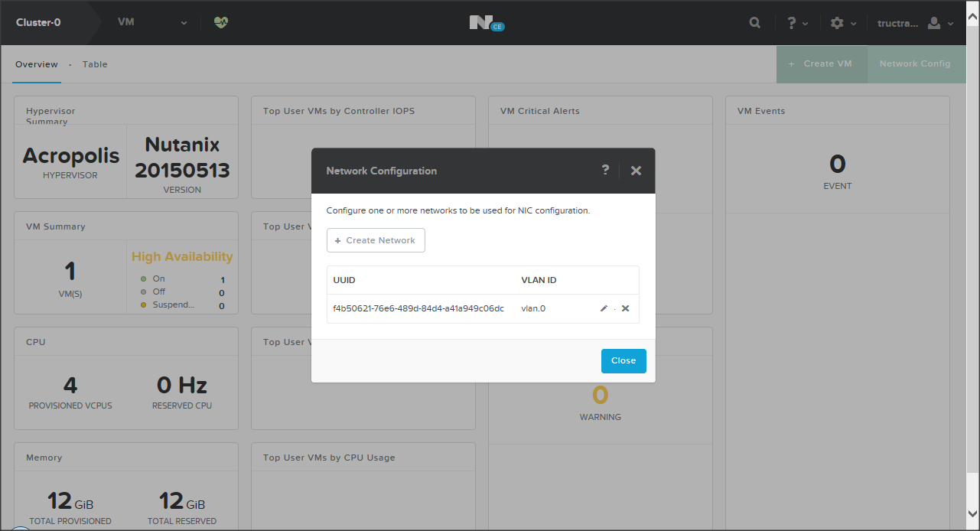Click the help question mark in the dialog header
This screenshot has height=531, width=980.
[605, 170]
